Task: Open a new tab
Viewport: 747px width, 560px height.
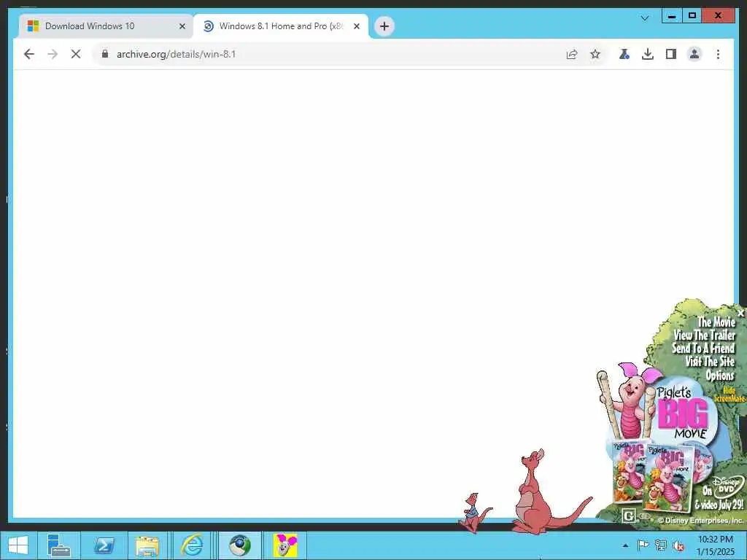Action: pyautogui.click(x=384, y=26)
